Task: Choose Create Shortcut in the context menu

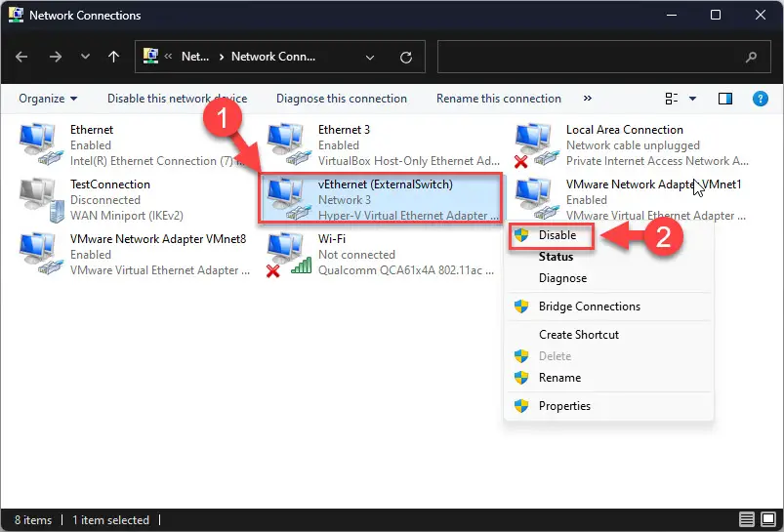Action: [579, 335]
